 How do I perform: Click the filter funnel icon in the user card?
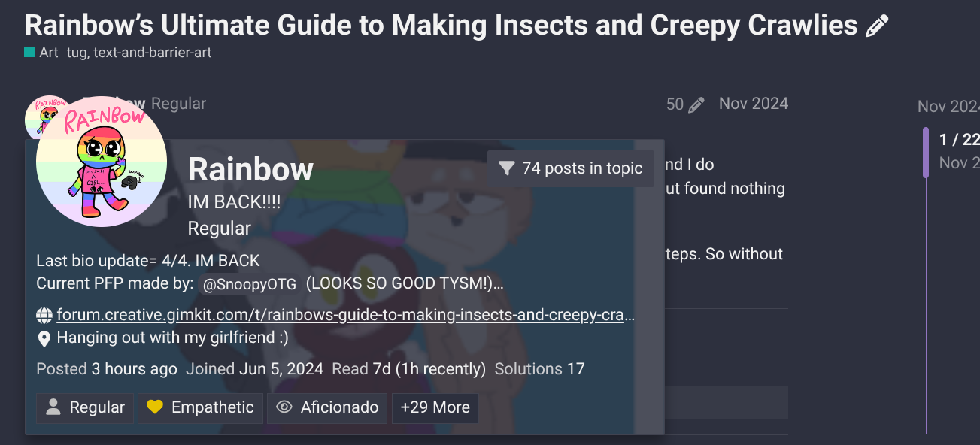(507, 168)
